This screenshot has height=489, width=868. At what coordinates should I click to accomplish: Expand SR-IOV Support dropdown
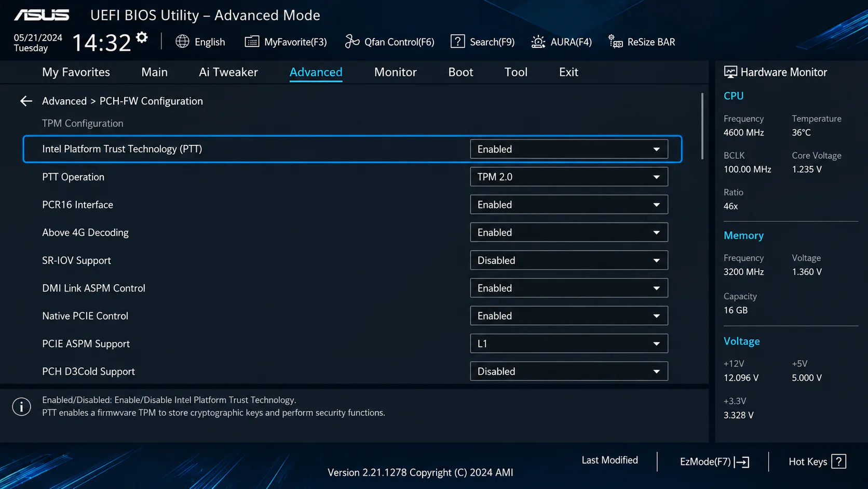(x=569, y=260)
